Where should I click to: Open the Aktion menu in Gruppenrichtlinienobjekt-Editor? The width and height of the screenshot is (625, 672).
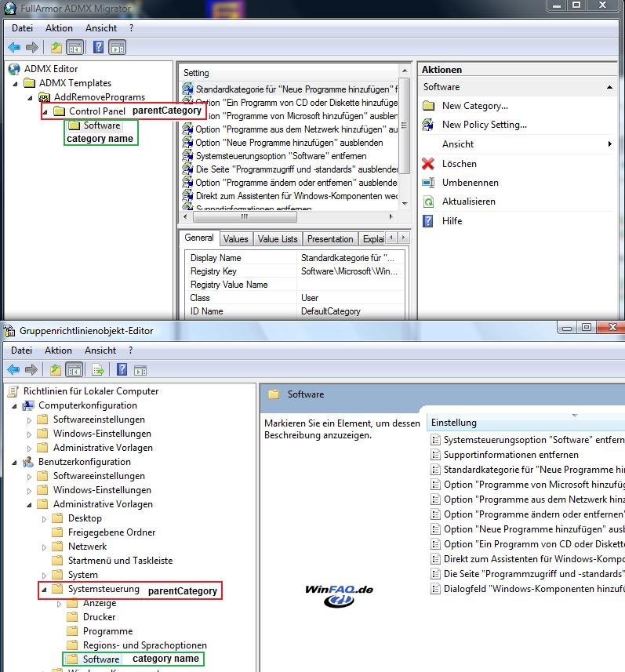click(59, 351)
